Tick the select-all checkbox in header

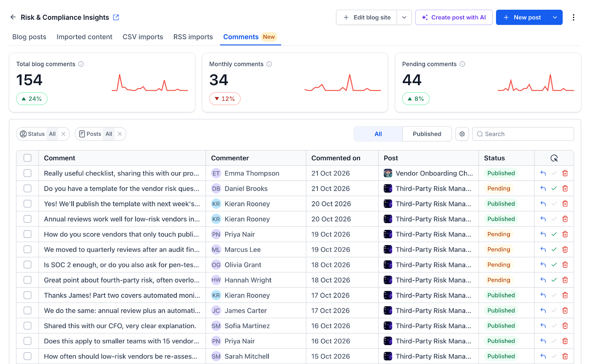coord(27,158)
